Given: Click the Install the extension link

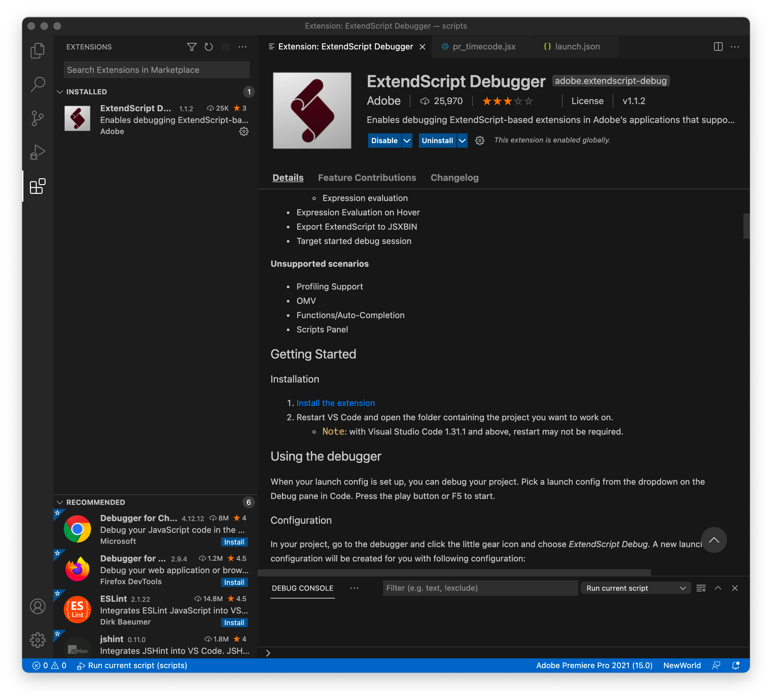Looking at the screenshot, I should [x=336, y=403].
